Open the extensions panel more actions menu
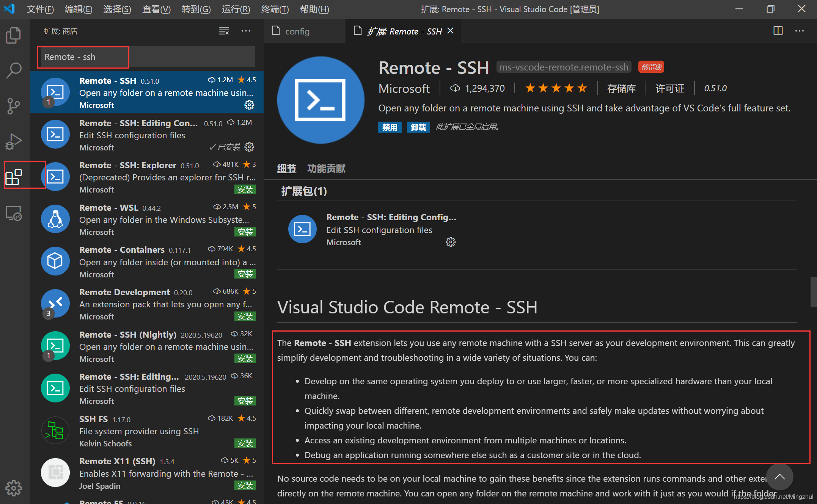 246,31
